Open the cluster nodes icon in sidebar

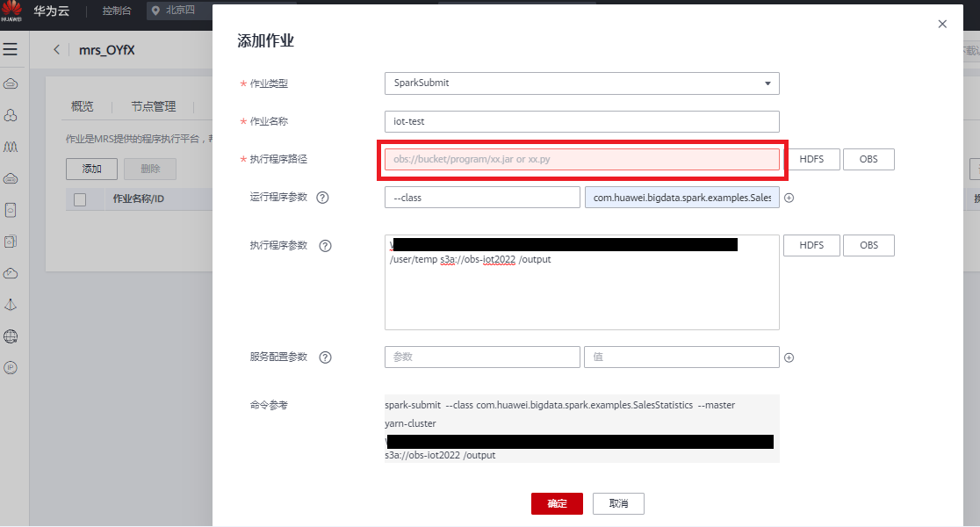click(11, 115)
